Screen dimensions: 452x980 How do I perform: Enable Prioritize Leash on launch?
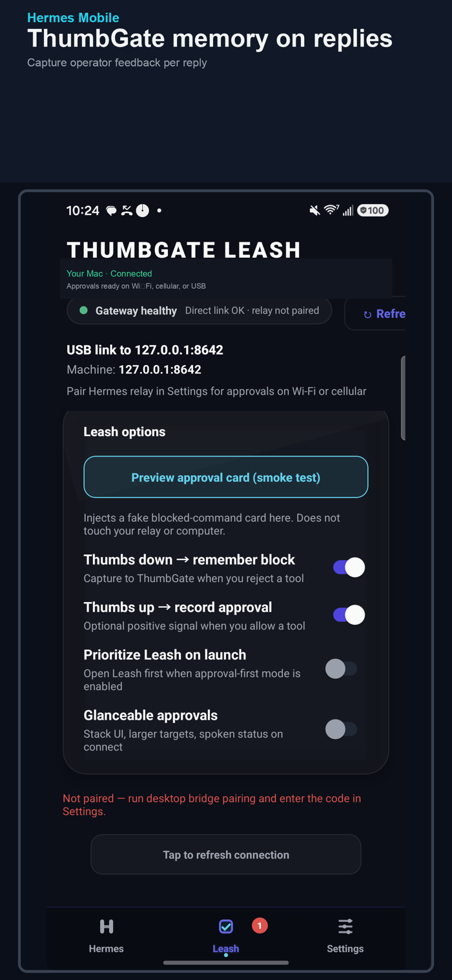[x=341, y=669]
